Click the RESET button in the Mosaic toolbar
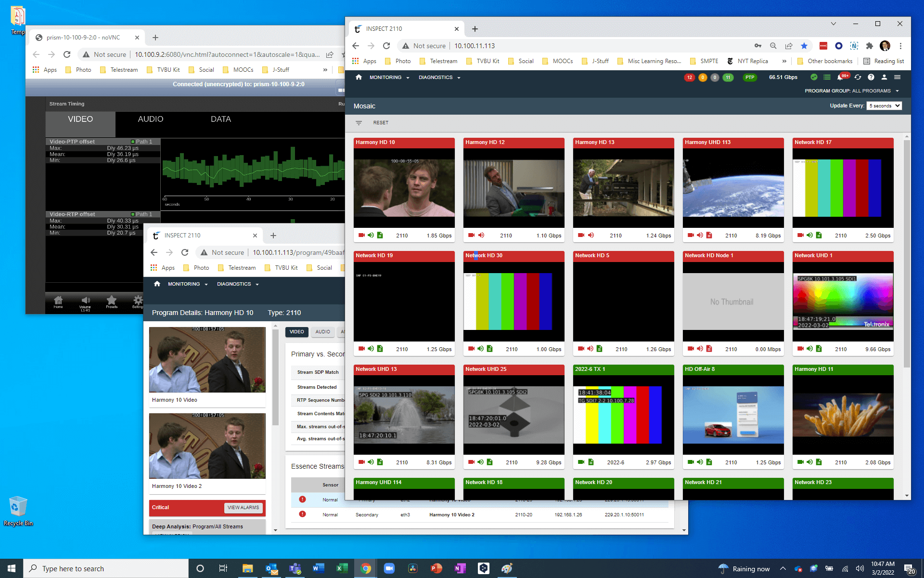Viewport: 924px width, 578px height. point(381,123)
